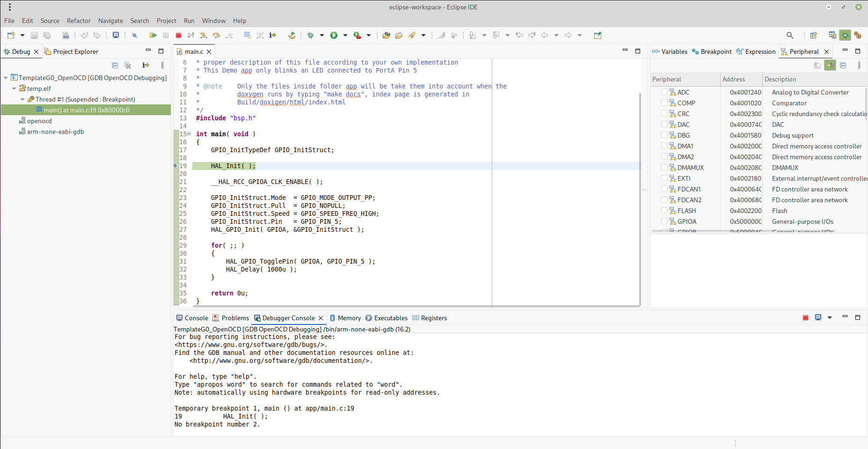Click the Resume debugging icon

point(153,35)
